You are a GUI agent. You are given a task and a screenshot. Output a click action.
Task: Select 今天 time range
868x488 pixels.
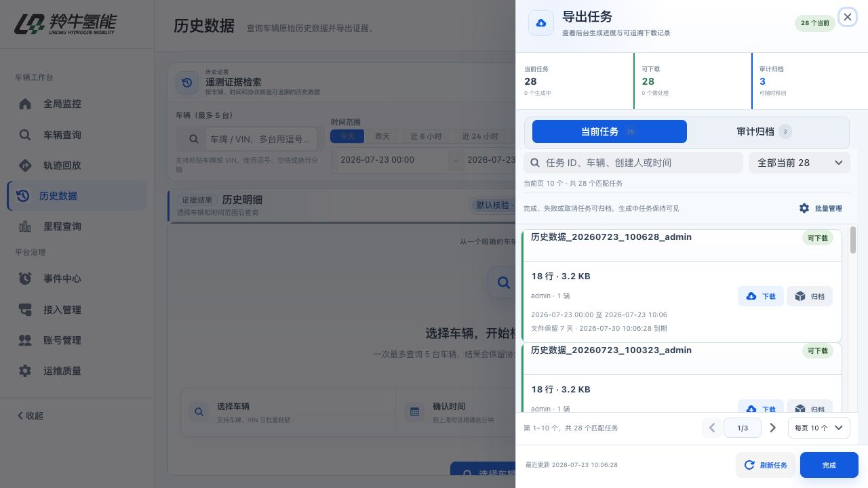click(x=347, y=136)
